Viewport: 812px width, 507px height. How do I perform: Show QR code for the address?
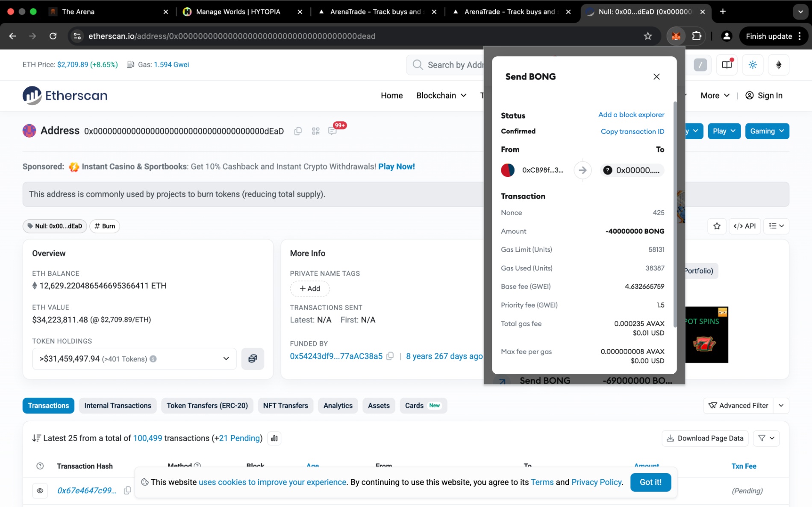pyautogui.click(x=315, y=131)
